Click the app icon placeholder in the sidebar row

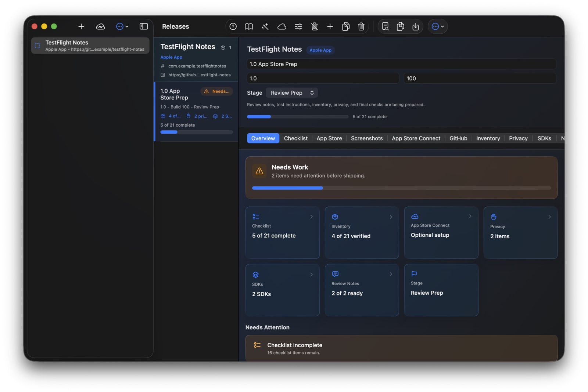pyautogui.click(x=37, y=46)
